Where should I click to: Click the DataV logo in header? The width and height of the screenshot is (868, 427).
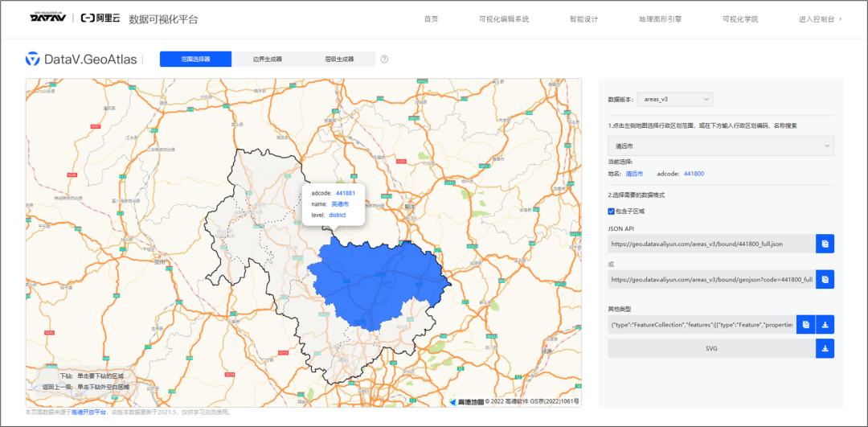coord(49,18)
